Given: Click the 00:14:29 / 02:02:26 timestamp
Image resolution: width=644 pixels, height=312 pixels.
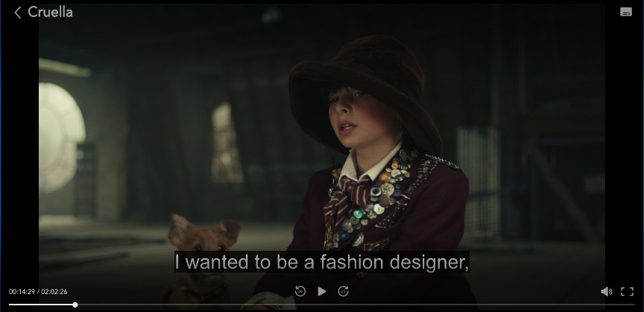Looking at the screenshot, I should coord(38,291).
